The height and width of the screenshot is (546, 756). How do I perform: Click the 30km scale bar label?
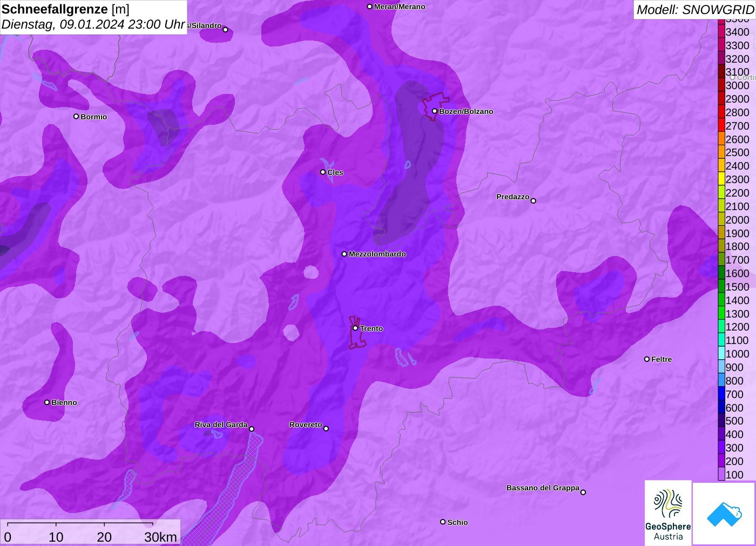[x=160, y=537]
